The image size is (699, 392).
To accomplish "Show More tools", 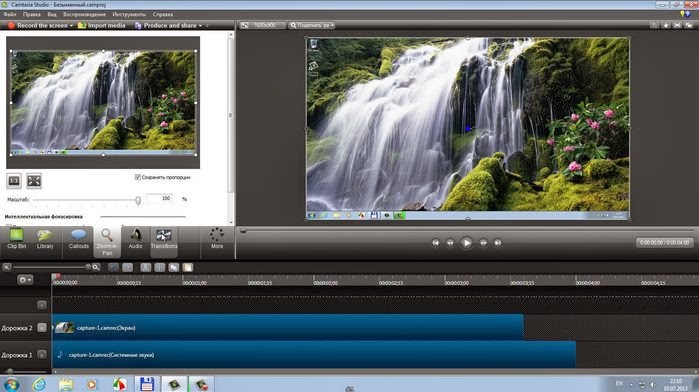I will pyautogui.click(x=217, y=239).
